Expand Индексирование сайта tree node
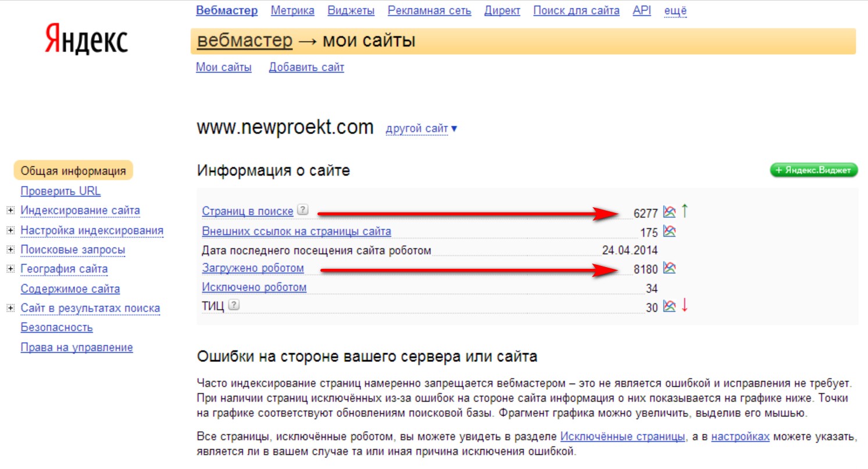 coord(10,211)
